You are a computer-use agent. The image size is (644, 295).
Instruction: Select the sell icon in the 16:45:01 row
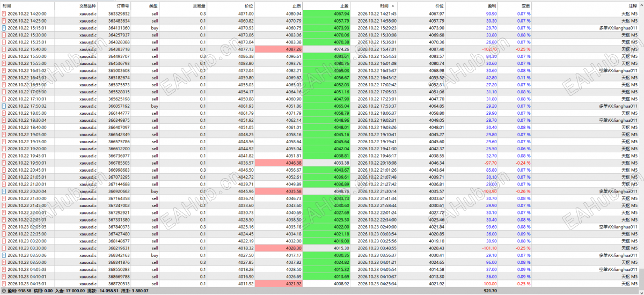click(4, 77)
